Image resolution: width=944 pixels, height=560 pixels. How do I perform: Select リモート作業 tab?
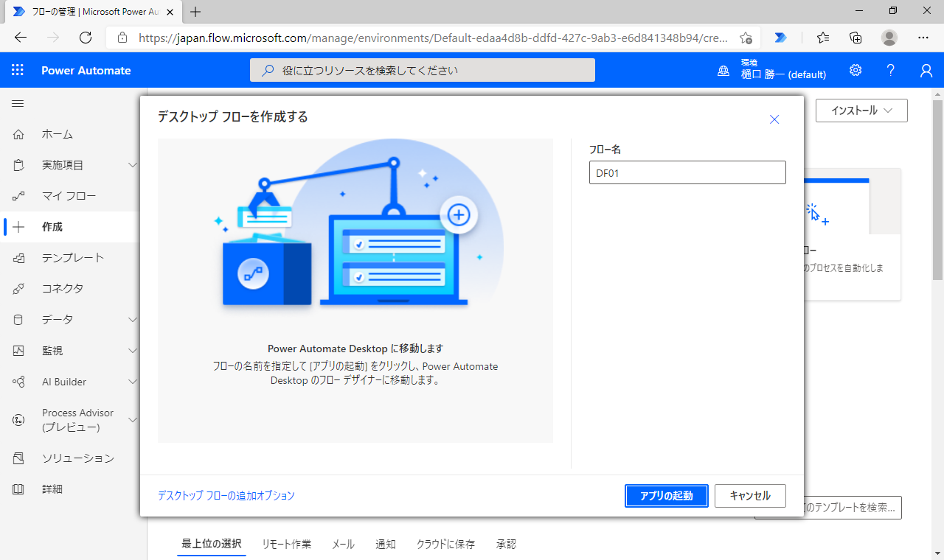click(287, 544)
